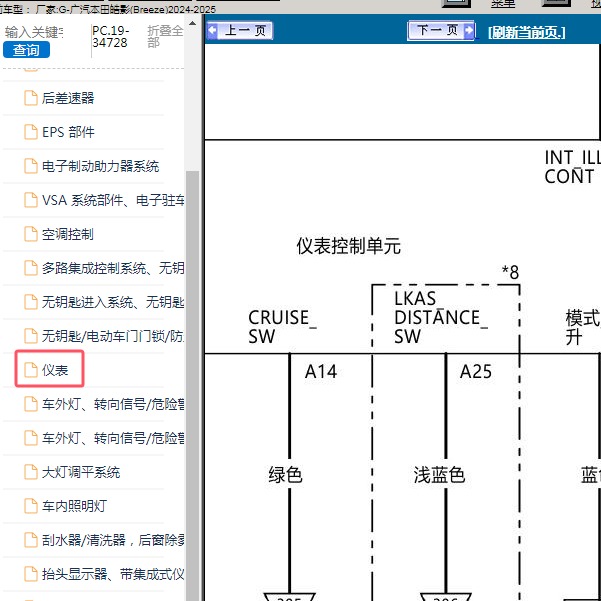Click the A25 pin label
Viewport: 601px width, 601px height.
476,371
